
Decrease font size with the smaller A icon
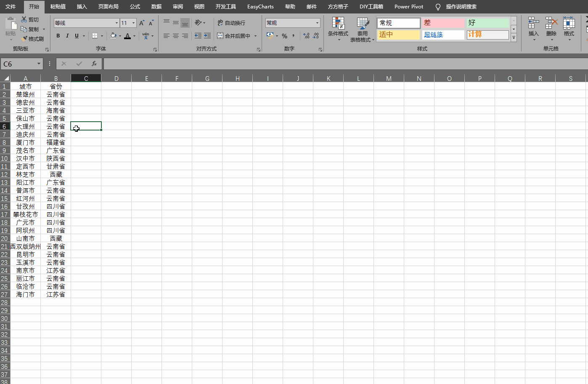(151, 23)
